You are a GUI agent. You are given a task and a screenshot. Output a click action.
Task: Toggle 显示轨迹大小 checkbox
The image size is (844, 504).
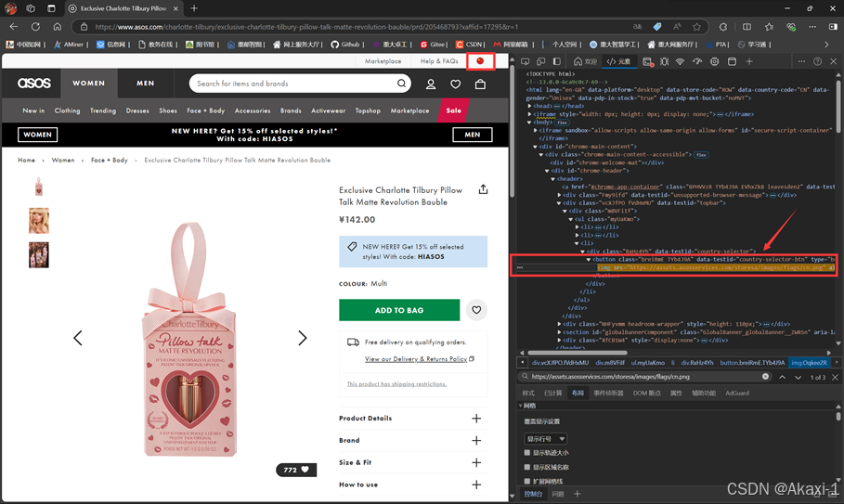(527, 453)
